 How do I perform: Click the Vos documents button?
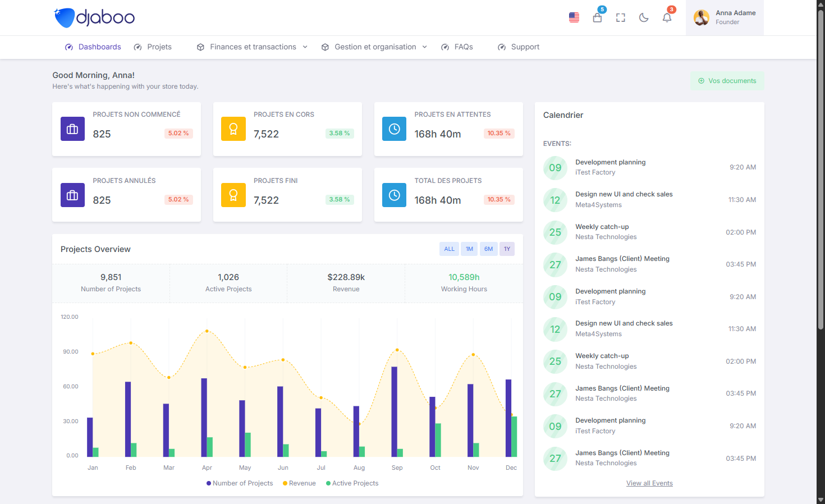[x=727, y=81]
